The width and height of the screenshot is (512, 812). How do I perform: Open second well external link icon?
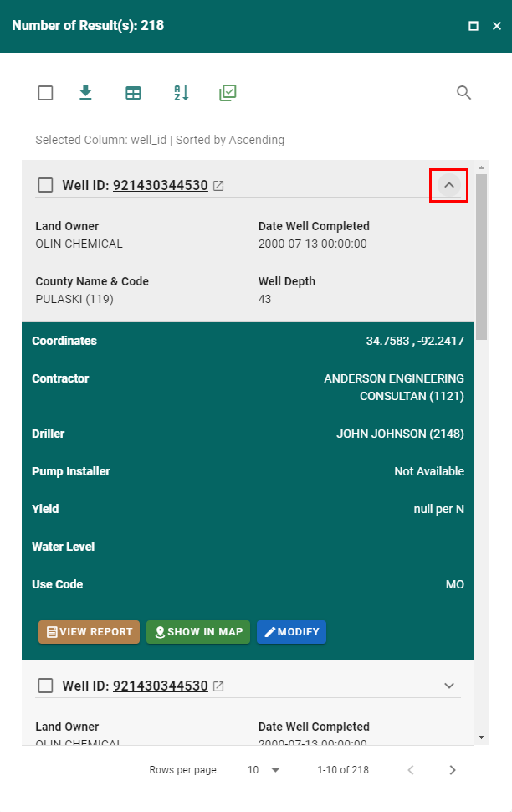[218, 686]
